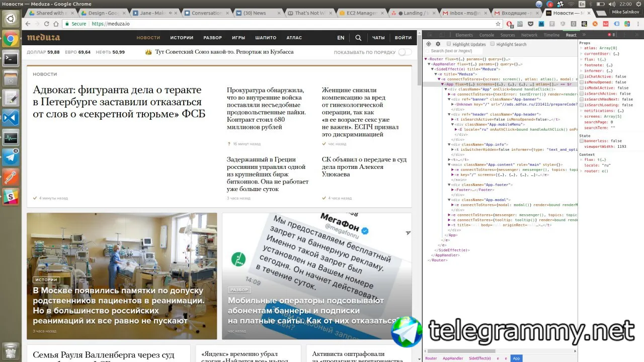The height and width of the screenshot is (362, 644).
Task: Open the Chrome three-dot menu
Action: [x=638, y=24]
